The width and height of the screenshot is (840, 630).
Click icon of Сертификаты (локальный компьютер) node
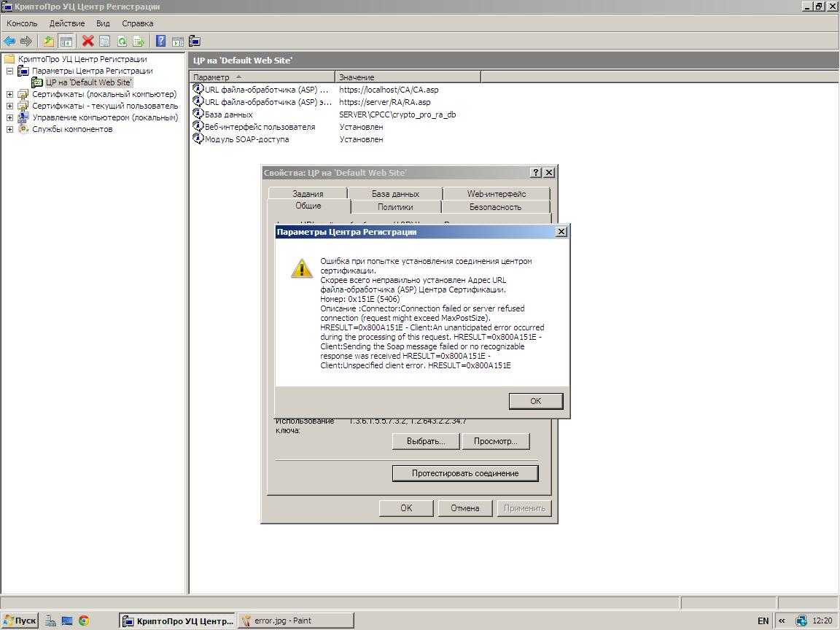click(23, 94)
